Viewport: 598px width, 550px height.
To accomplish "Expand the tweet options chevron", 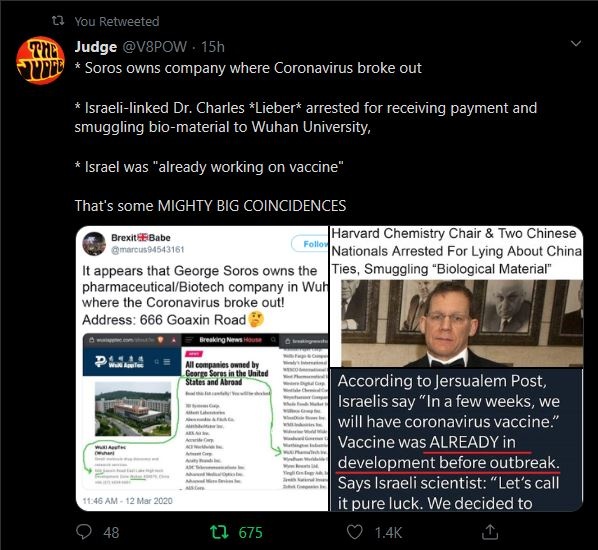I will tap(576, 43).
